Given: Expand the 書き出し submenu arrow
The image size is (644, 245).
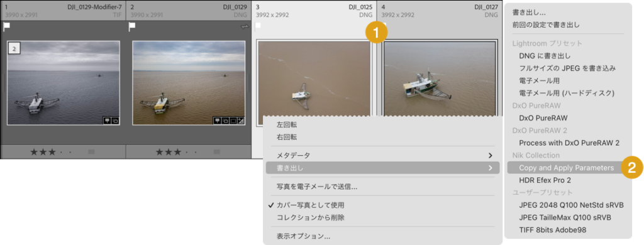Looking at the screenshot, I should (489, 168).
